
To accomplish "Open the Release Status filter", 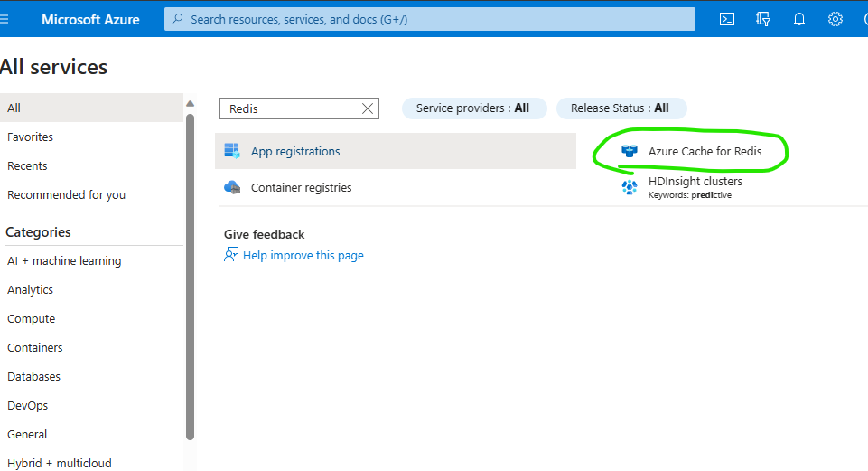I will [x=621, y=108].
